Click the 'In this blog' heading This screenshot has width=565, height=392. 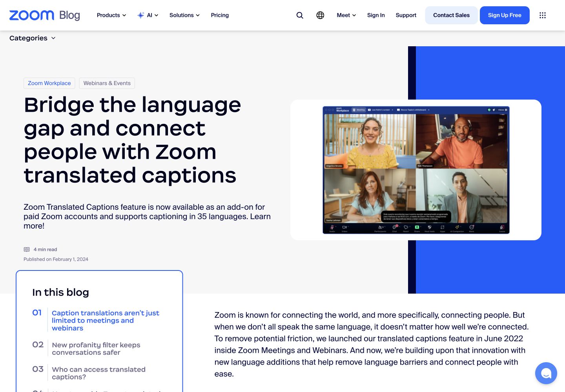(x=60, y=292)
